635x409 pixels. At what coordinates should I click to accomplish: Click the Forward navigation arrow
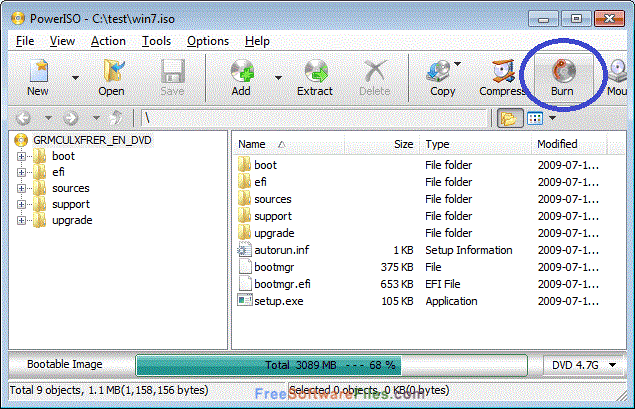[70, 118]
